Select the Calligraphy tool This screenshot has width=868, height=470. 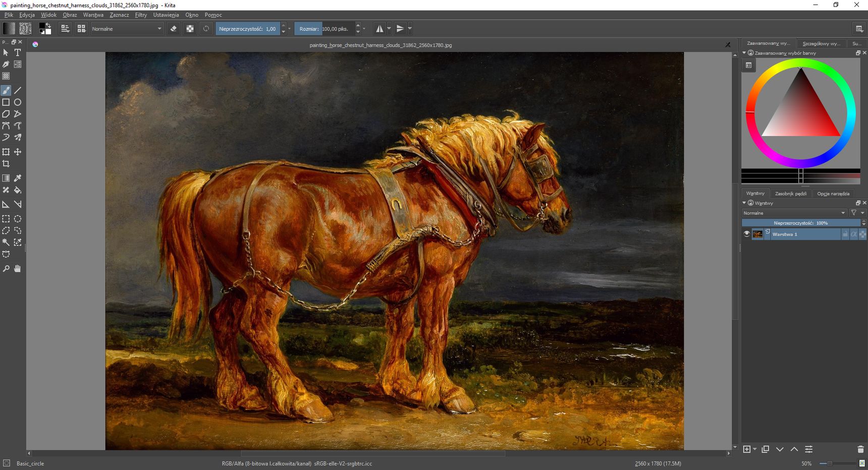[x=6, y=65]
